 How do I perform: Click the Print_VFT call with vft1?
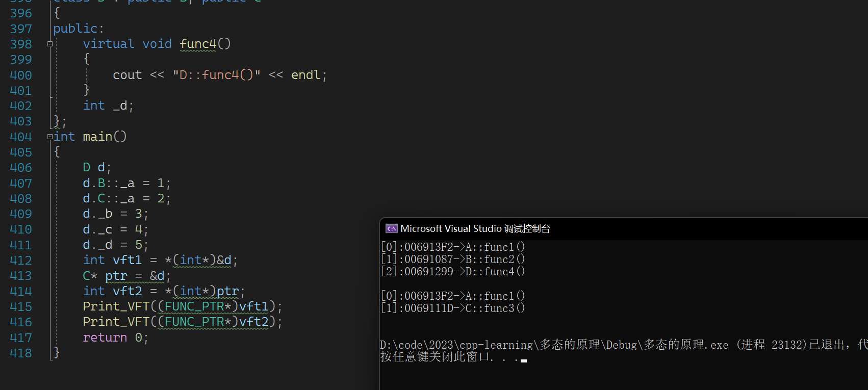(182, 306)
